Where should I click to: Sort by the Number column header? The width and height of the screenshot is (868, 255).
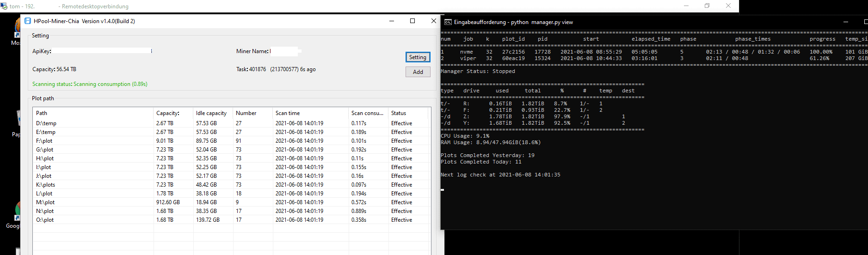point(252,113)
